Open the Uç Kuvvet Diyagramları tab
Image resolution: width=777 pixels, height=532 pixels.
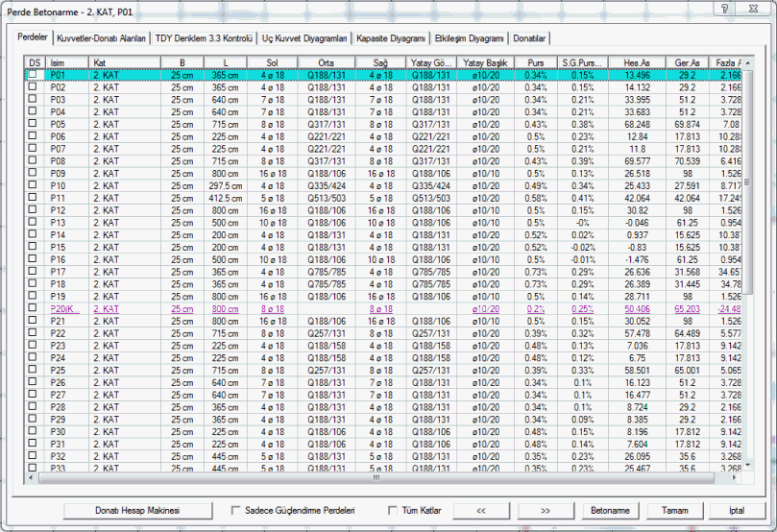[304, 38]
